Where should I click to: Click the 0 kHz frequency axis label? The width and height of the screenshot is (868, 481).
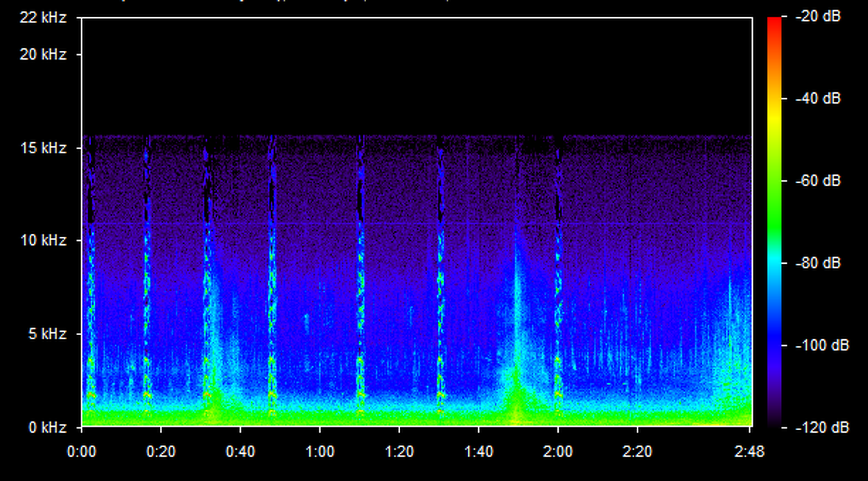tap(47, 427)
